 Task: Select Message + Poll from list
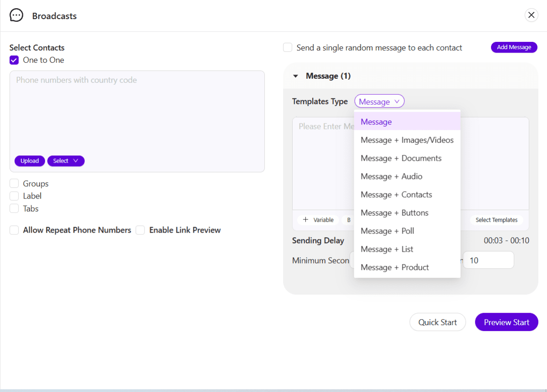tap(387, 231)
